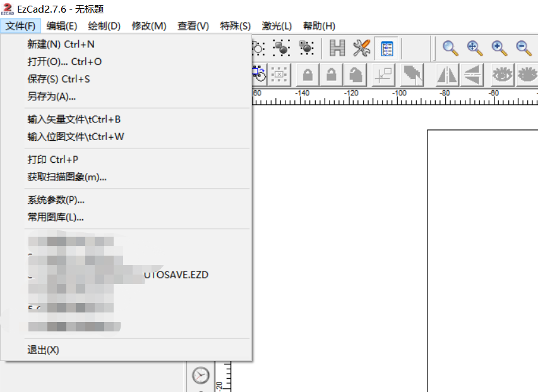Open the 修改(M) menu
Viewport: 538px width, 392px height.
pyautogui.click(x=149, y=26)
